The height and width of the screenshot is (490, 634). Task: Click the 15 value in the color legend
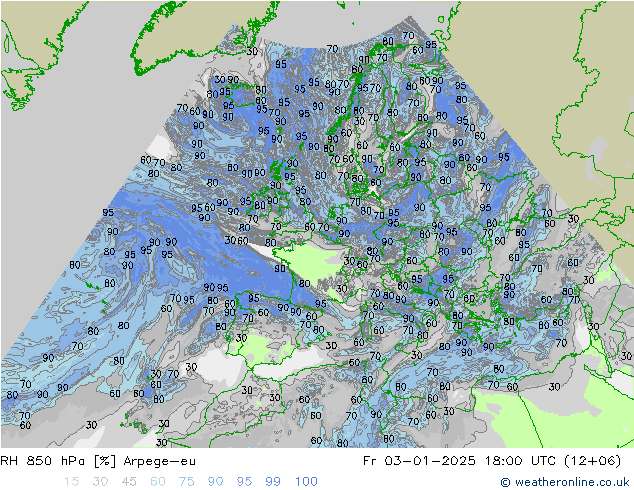pyautogui.click(x=71, y=482)
